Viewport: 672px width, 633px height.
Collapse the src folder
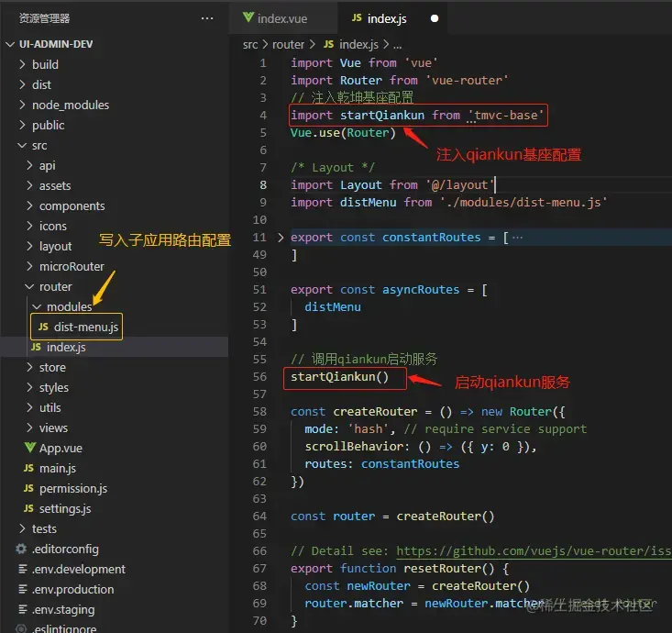tap(22, 145)
